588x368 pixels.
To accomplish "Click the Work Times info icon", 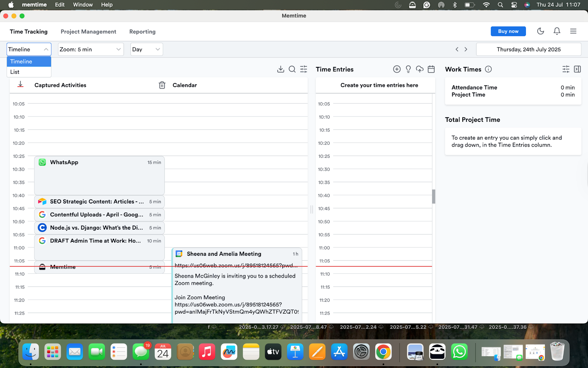I will point(488,69).
